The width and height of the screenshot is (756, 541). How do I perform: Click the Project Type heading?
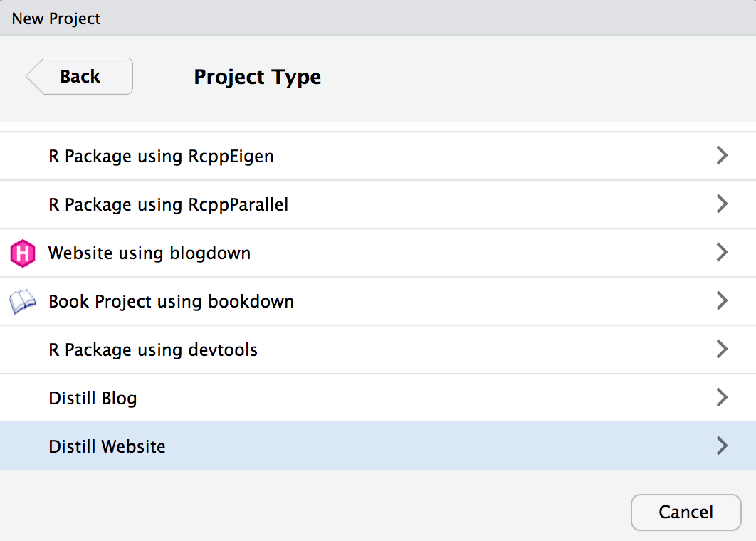pos(257,77)
